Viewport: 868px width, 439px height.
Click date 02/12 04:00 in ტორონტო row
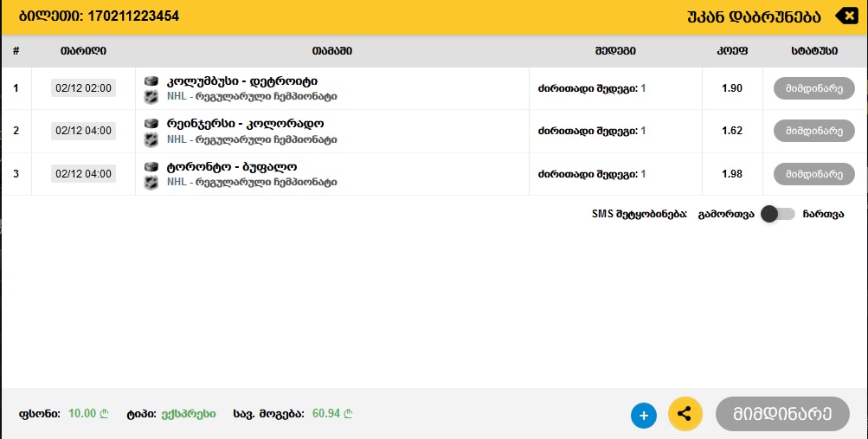point(84,174)
